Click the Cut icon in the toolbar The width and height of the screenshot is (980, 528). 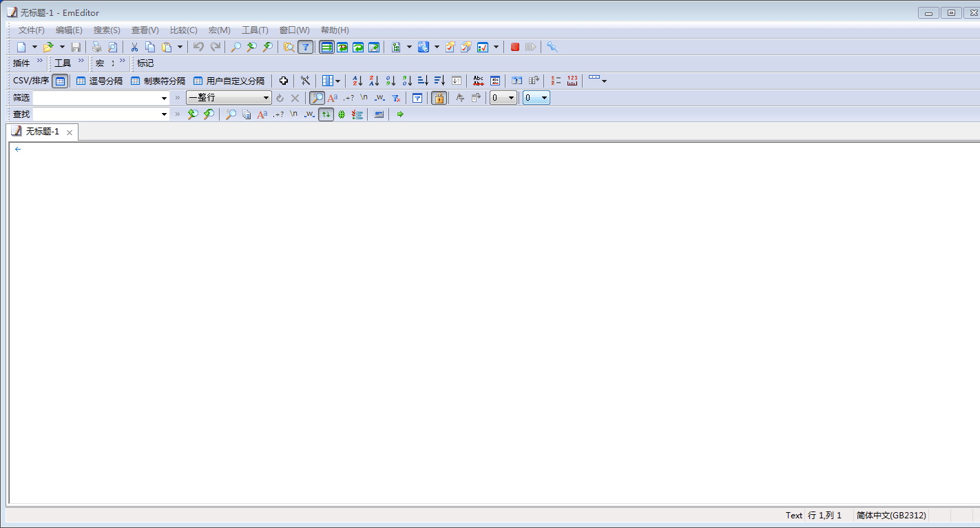pyautogui.click(x=135, y=47)
